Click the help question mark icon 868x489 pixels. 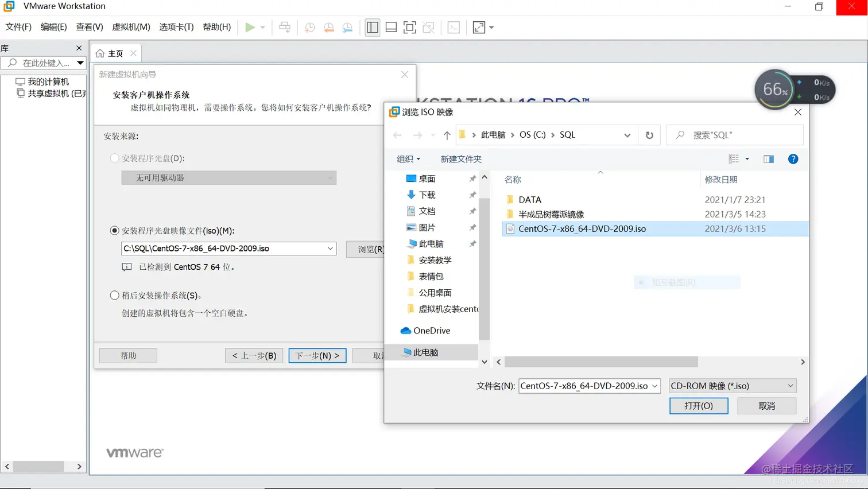(x=793, y=159)
